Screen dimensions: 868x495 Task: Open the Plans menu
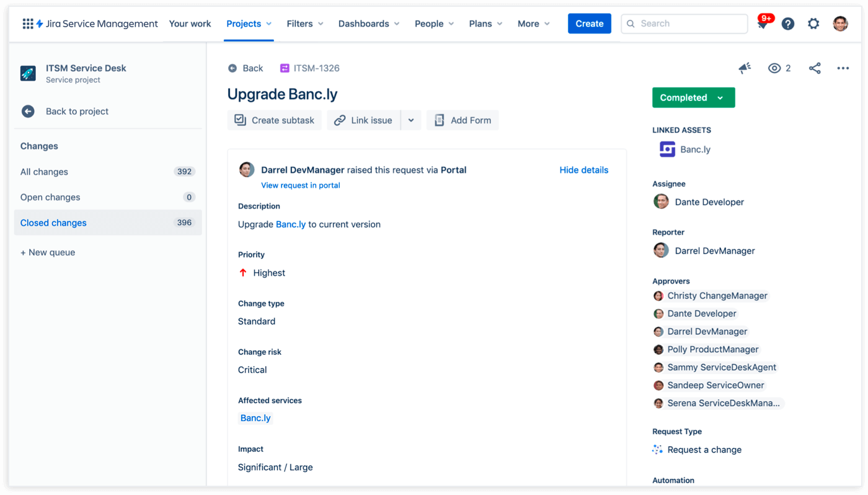click(x=485, y=24)
